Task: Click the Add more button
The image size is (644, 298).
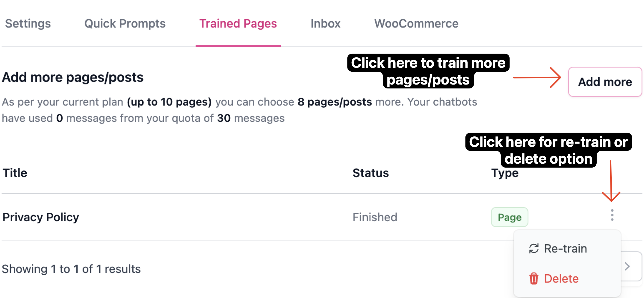Action: (x=605, y=82)
